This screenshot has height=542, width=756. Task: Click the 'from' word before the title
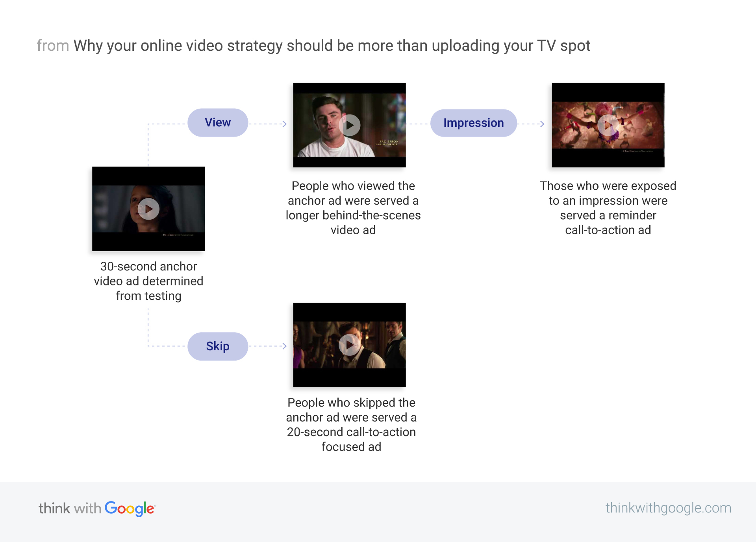click(x=53, y=46)
